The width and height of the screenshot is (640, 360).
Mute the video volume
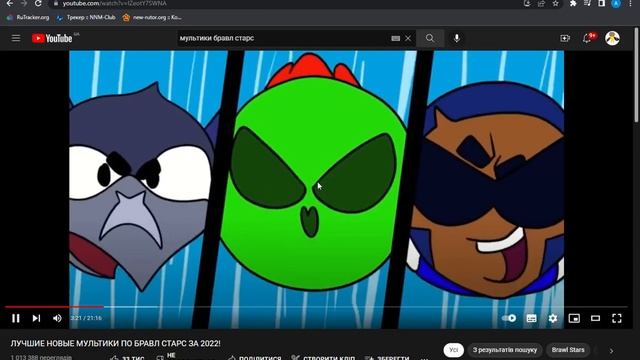pos(57,318)
